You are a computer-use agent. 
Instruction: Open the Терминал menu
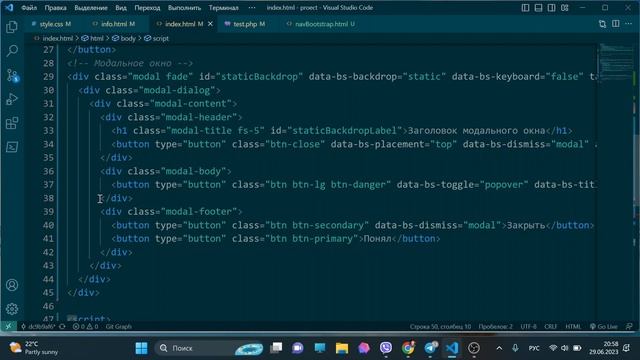[x=224, y=8]
